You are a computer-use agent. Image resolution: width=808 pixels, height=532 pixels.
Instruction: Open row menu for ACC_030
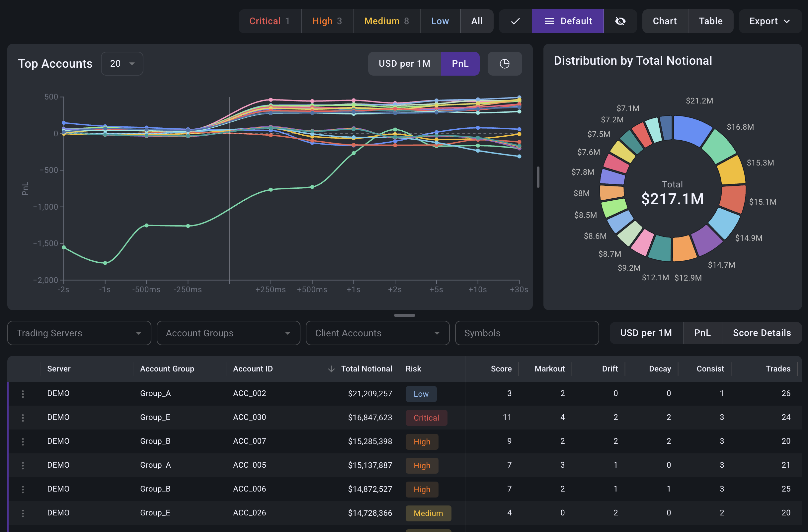coord(23,418)
